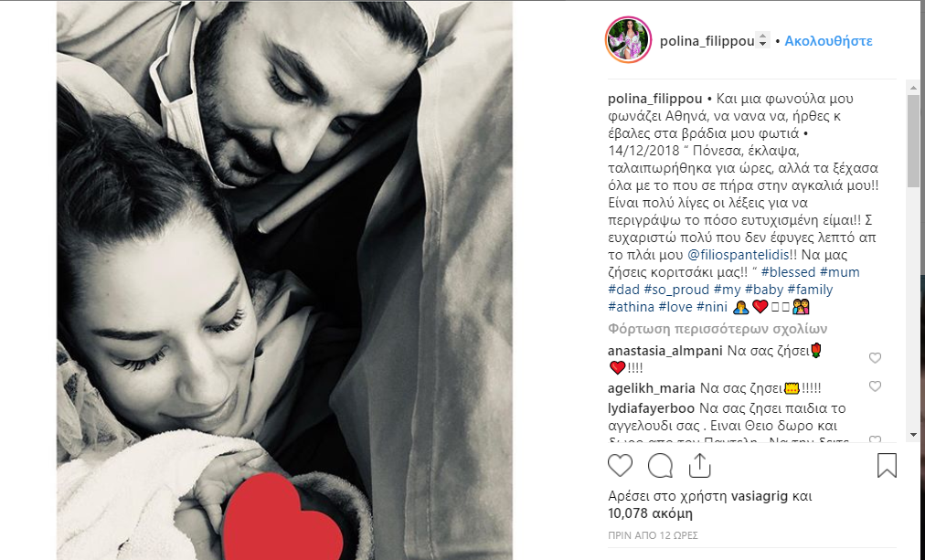Open vasiagrig's profile from likes
Screen dimensions: 925x560
click(x=760, y=496)
